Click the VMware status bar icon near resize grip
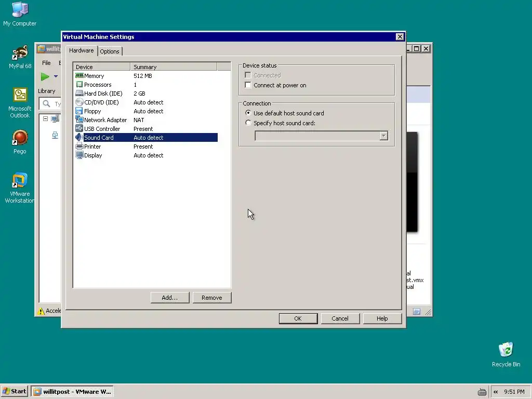Screen dimensions: 532x399 [417, 312]
